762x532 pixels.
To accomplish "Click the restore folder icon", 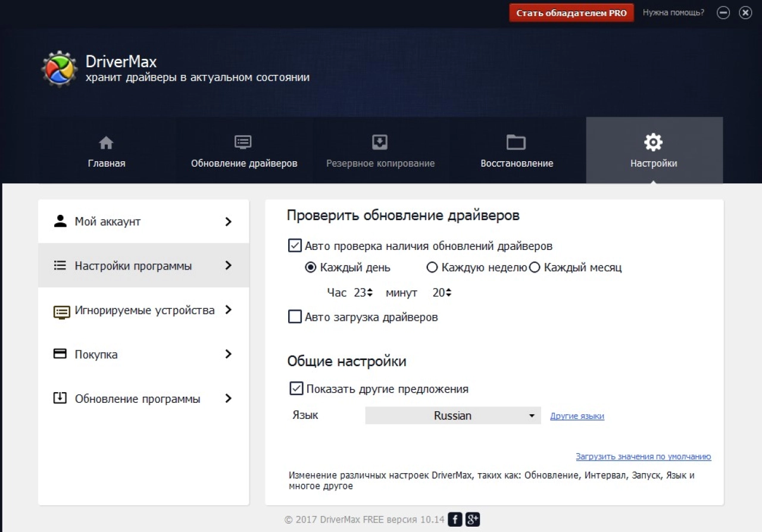I will click(x=516, y=142).
